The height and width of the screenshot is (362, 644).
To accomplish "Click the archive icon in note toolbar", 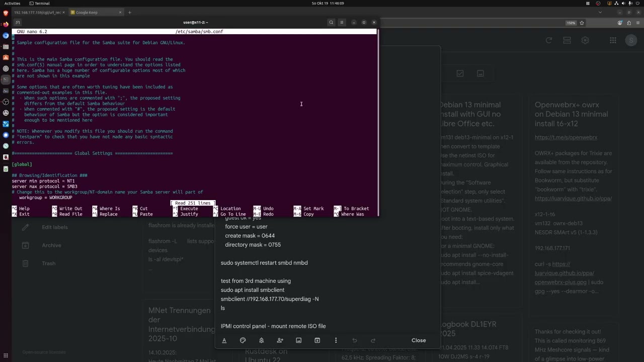I will point(317,340).
